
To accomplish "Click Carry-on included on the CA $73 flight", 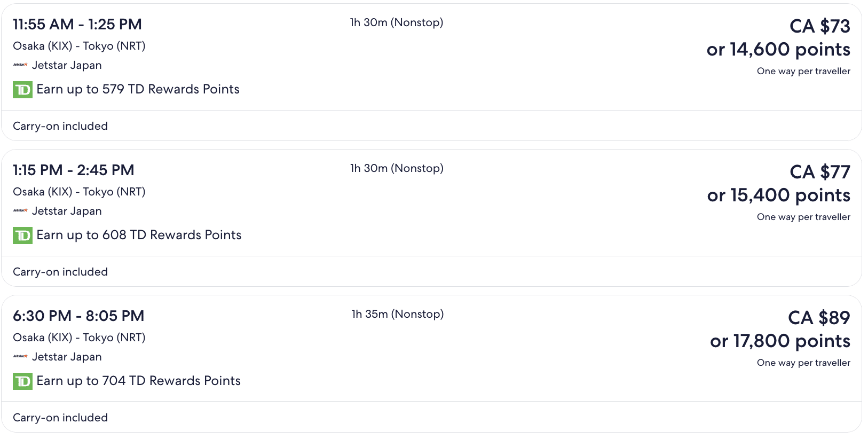I will click(x=60, y=126).
